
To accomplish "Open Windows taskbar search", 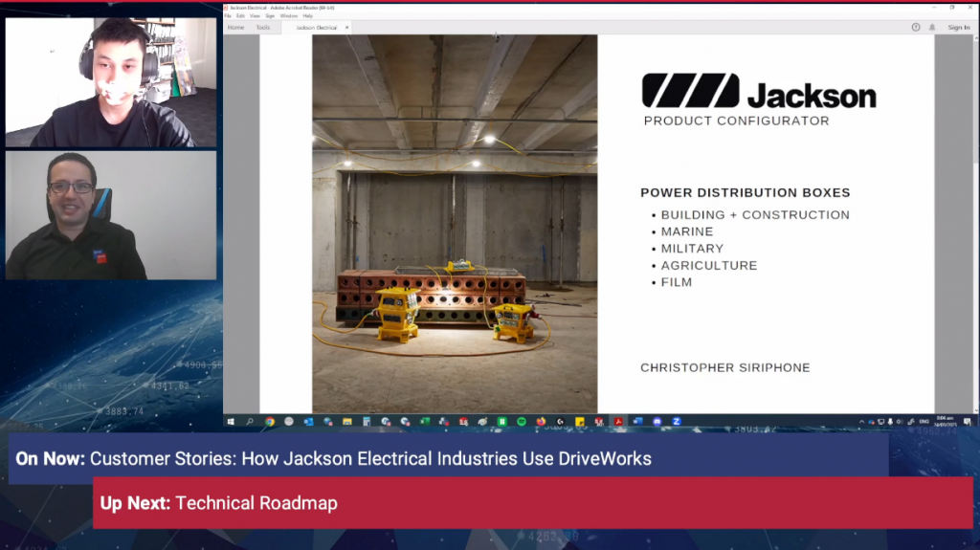I will pos(250,422).
